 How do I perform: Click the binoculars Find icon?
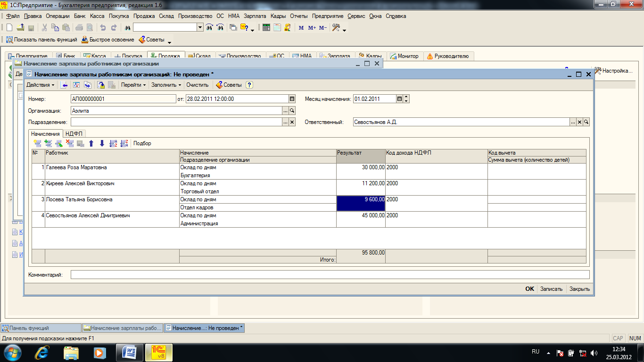[x=127, y=27]
